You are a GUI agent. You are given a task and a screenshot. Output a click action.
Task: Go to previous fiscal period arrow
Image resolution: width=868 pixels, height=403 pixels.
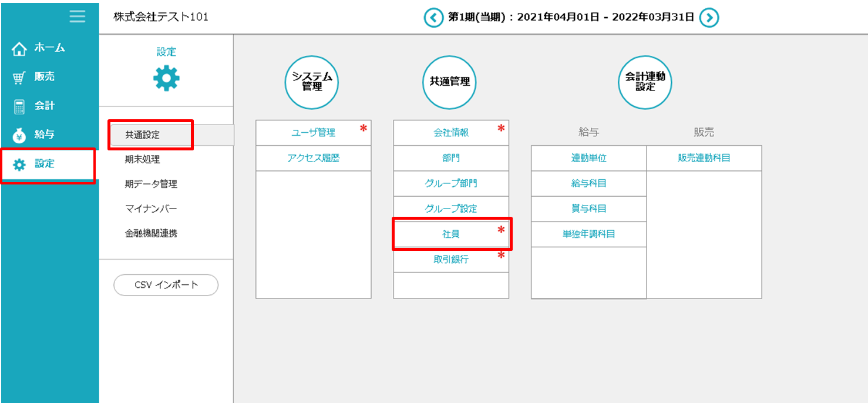tap(433, 18)
